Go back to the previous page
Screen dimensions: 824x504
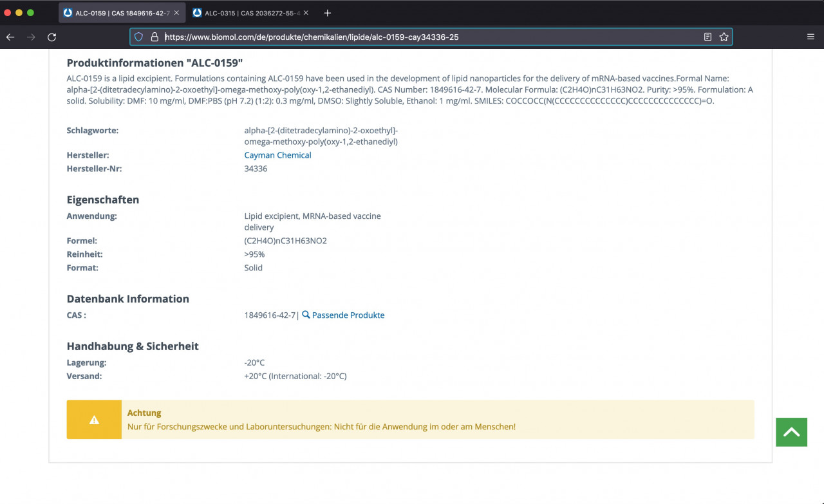pyautogui.click(x=10, y=37)
